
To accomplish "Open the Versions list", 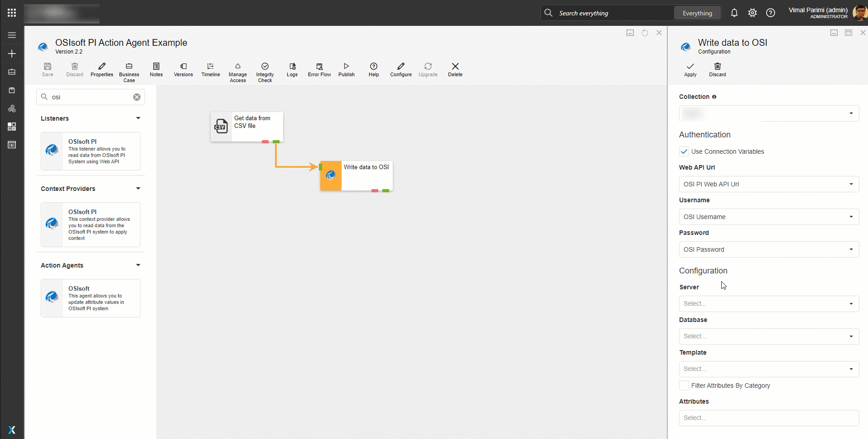I will [183, 69].
